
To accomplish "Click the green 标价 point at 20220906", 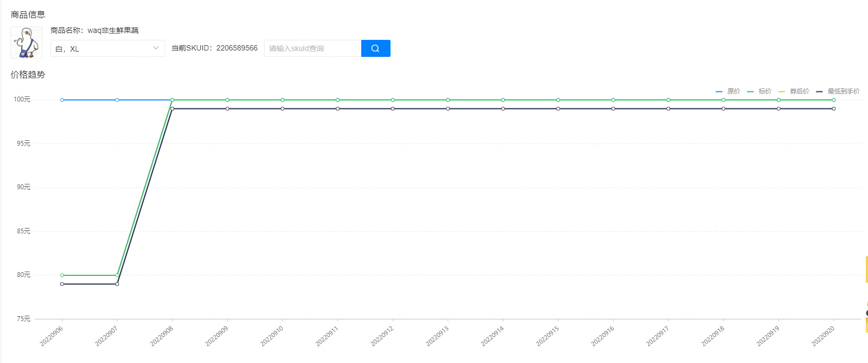I will tap(62, 275).
